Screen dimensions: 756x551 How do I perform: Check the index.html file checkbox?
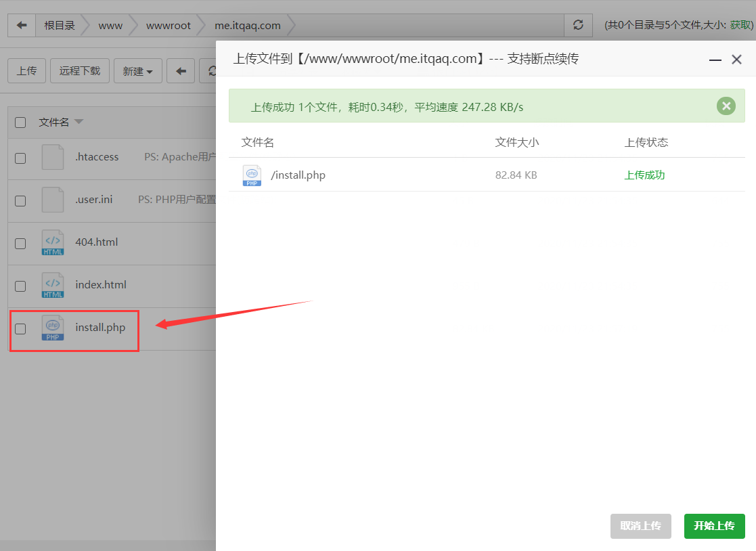[20, 286]
